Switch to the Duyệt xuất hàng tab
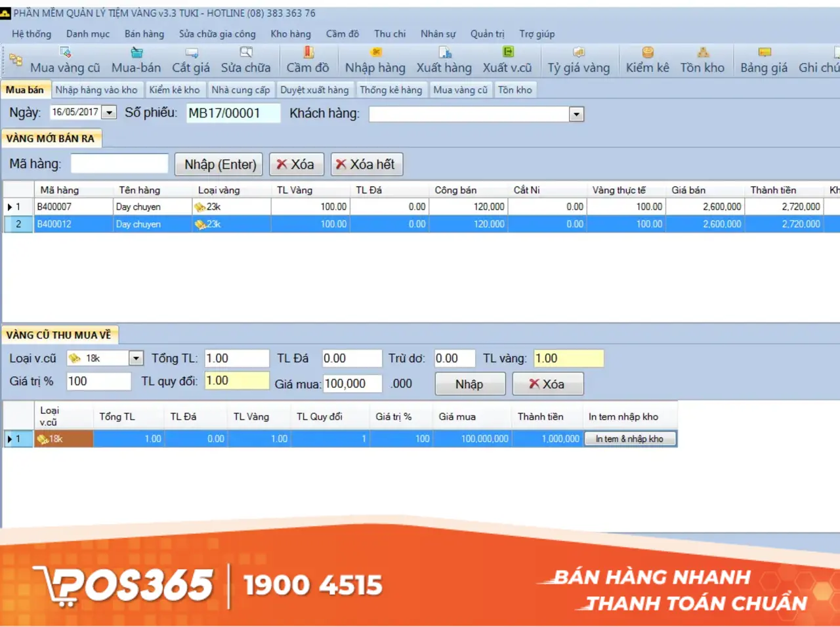Viewport: 840px width, 627px height. [314, 90]
